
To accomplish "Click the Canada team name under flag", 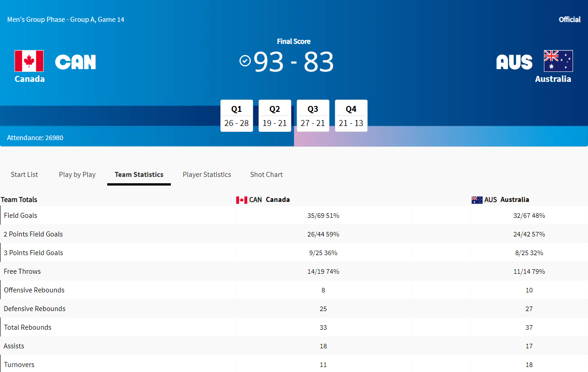I will click(30, 79).
